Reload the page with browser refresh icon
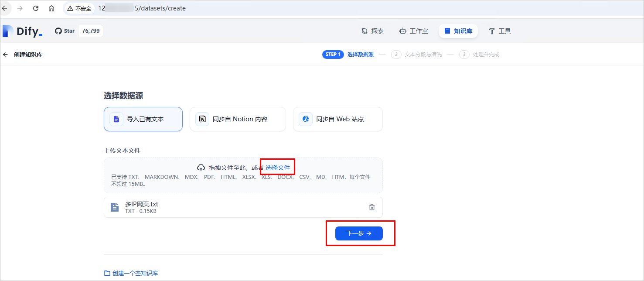 (x=36, y=8)
